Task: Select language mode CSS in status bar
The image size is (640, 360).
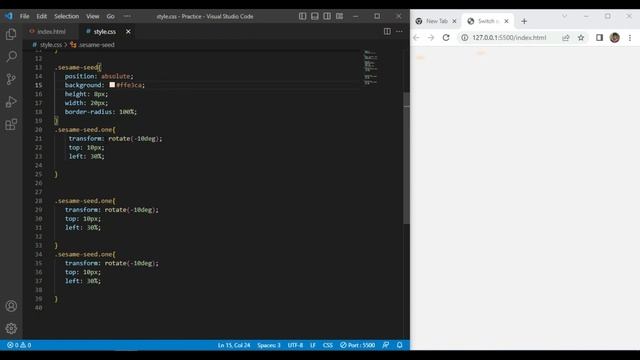Action: click(x=328, y=345)
